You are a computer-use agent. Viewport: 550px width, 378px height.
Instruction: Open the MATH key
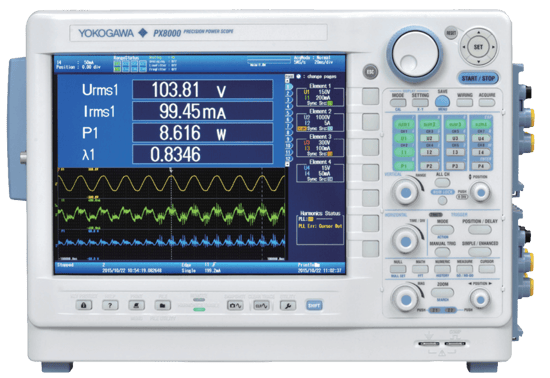420,269
